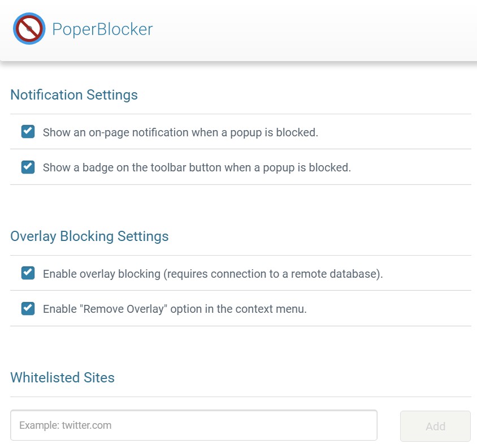Focus the whitelist site input field

pyautogui.click(x=193, y=425)
